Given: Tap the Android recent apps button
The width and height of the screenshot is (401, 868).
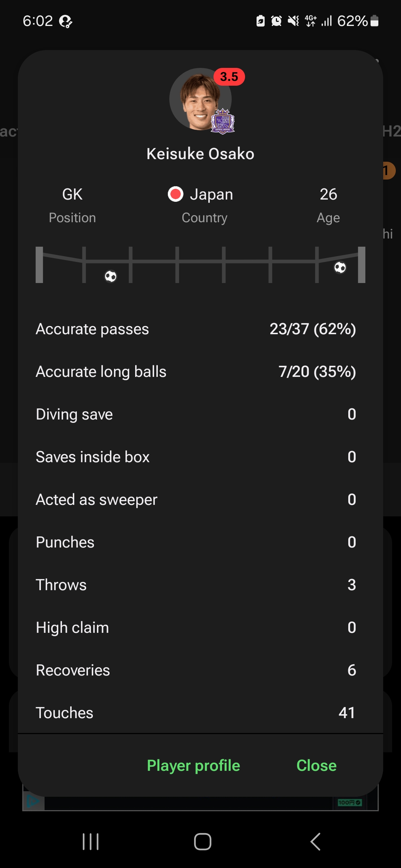Looking at the screenshot, I should (91, 841).
